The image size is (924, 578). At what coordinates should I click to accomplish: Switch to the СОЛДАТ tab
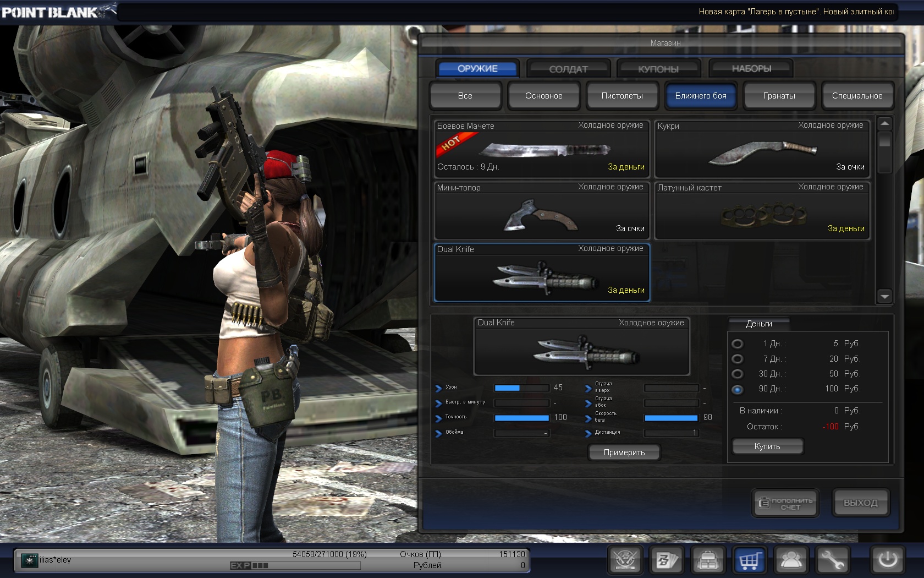[568, 69]
